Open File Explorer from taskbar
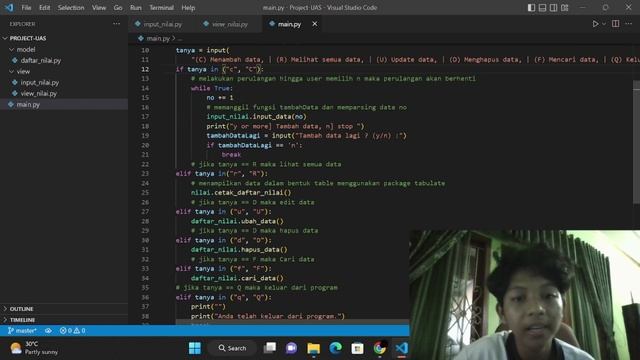 coord(313,348)
